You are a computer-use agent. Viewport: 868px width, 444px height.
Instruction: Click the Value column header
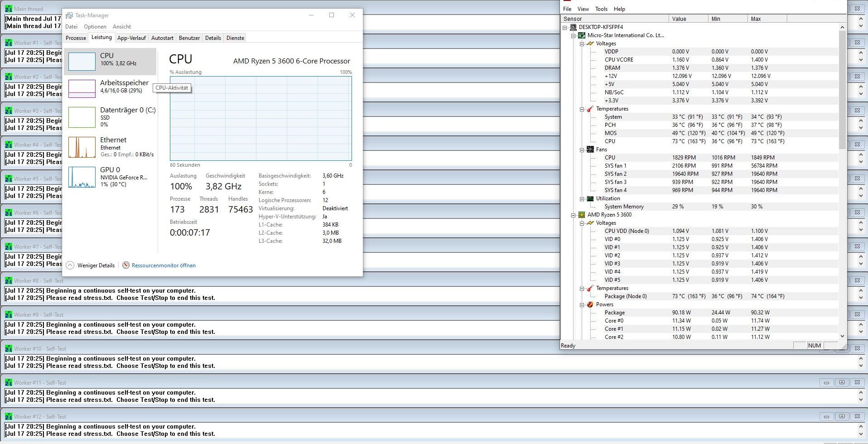688,19
